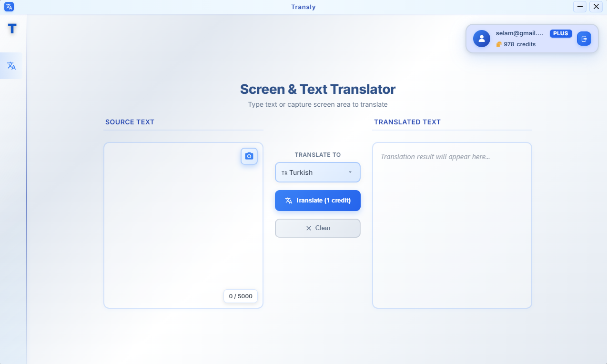Click the subtitle about capturing screen area
This screenshot has height=364, width=607.
click(318, 104)
